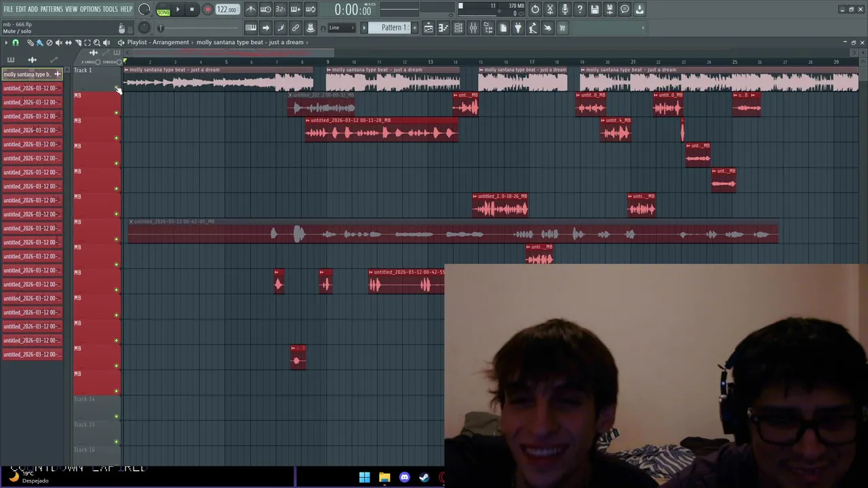Select the Slip tool in playlist toolbar
The image size is (868, 488).
coord(68,43)
